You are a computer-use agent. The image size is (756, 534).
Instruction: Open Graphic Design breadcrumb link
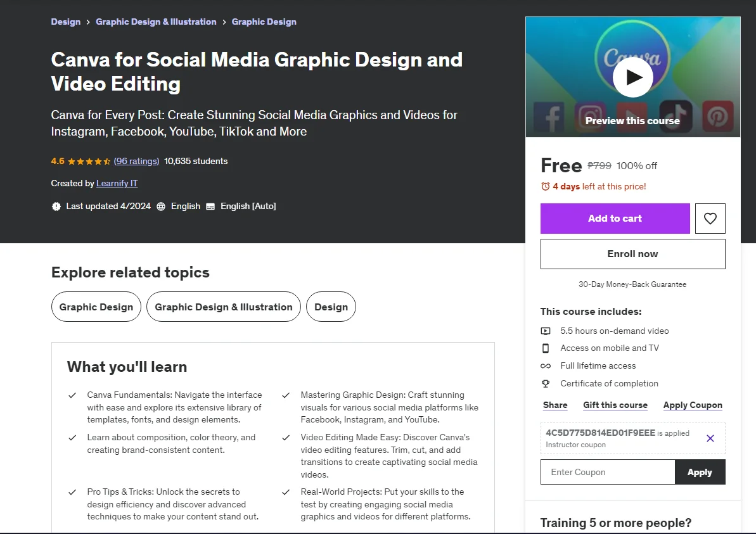click(x=264, y=22)
